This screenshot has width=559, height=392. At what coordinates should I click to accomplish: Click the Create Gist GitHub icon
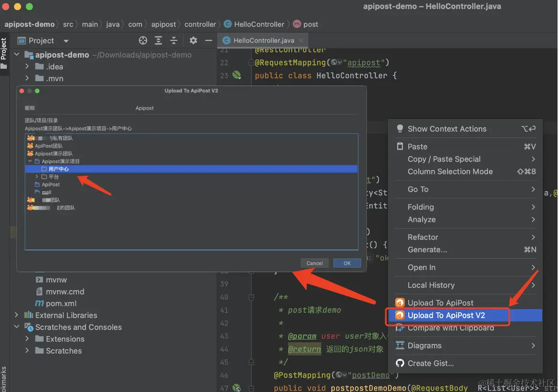400,363
